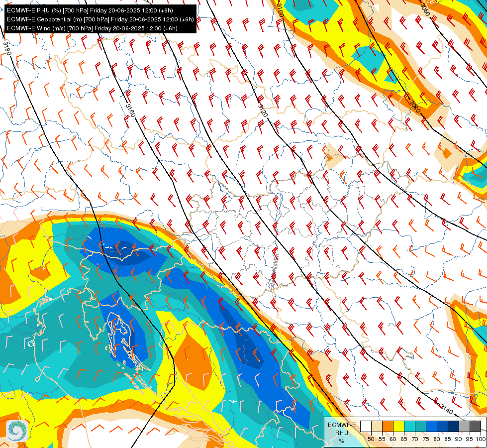Select the orange 55-60% legend swatch

(388, 427)
